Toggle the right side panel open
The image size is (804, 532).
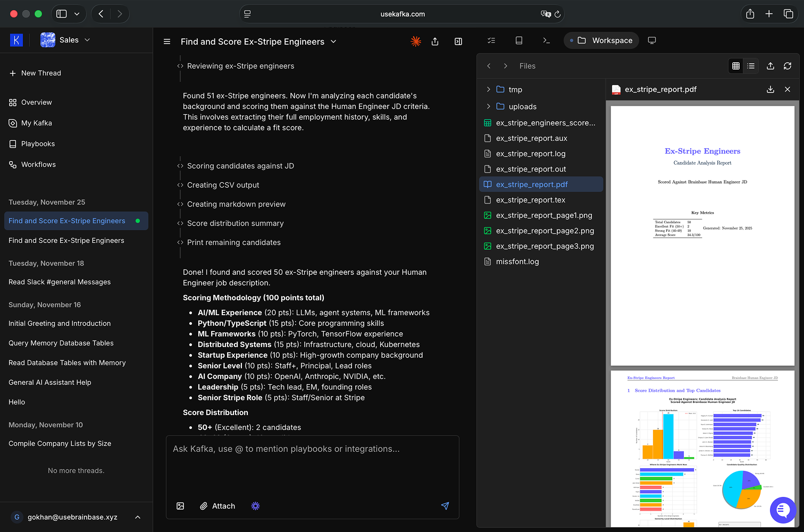[x=458, y=41]
